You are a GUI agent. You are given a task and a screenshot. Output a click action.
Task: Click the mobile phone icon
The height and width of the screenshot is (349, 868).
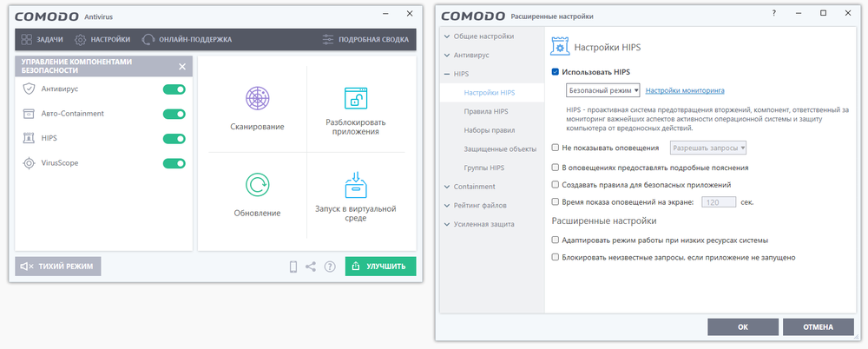point(293,267)
